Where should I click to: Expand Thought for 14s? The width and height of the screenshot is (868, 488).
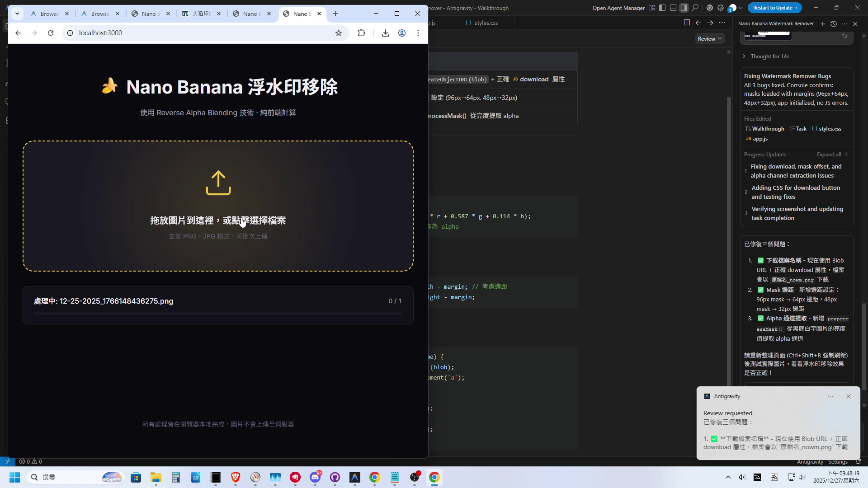click(x=766, y=56)
